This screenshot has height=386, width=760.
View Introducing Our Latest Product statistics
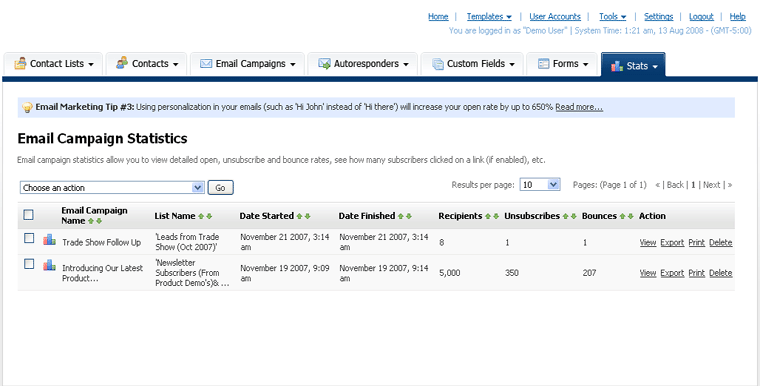648,273
